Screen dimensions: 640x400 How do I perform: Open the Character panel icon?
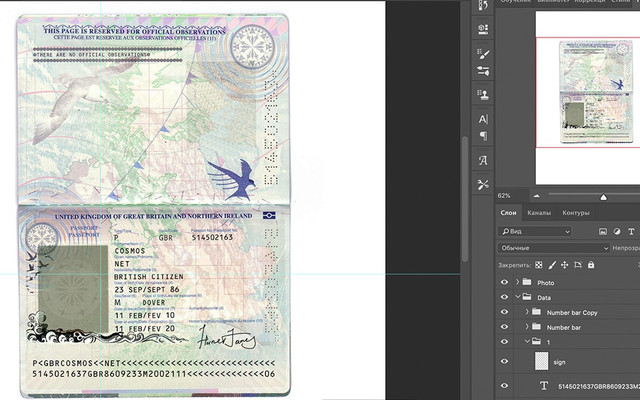pyautogui.click(x=483, y=119)
